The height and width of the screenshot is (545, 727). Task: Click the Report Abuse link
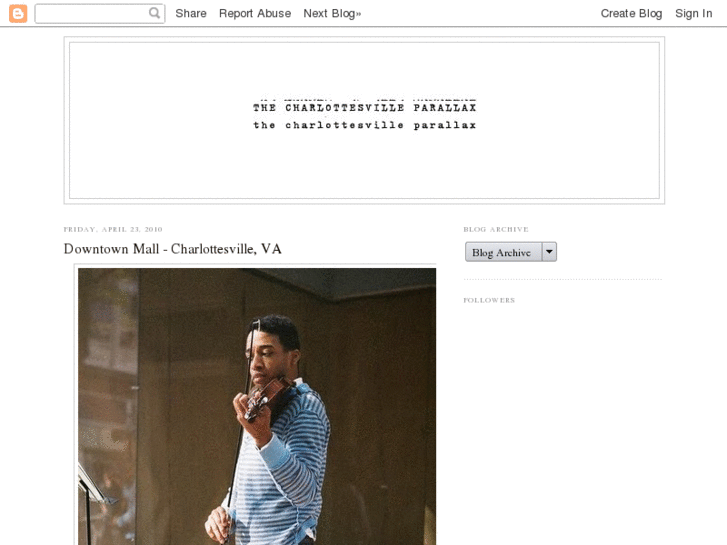coord(255,13)
